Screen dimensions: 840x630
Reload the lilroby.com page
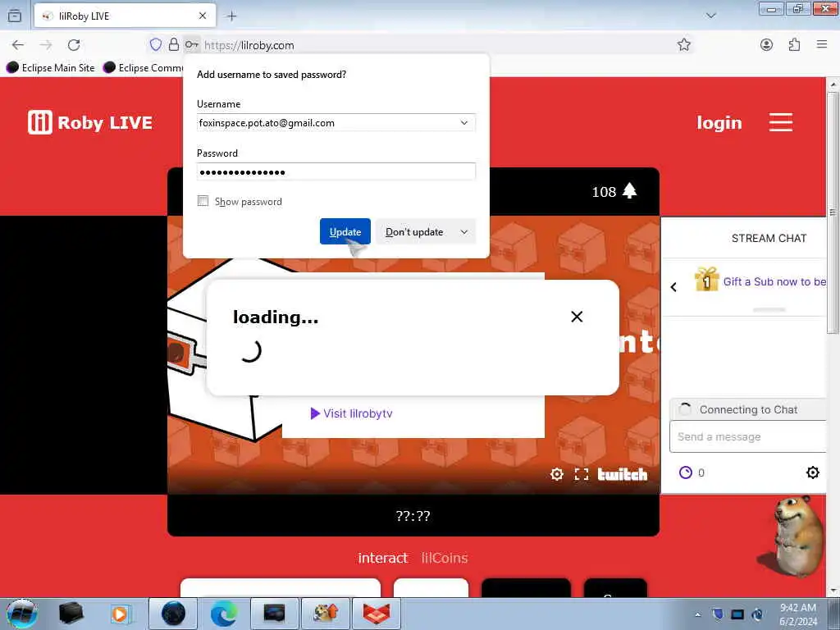[74, 45]
